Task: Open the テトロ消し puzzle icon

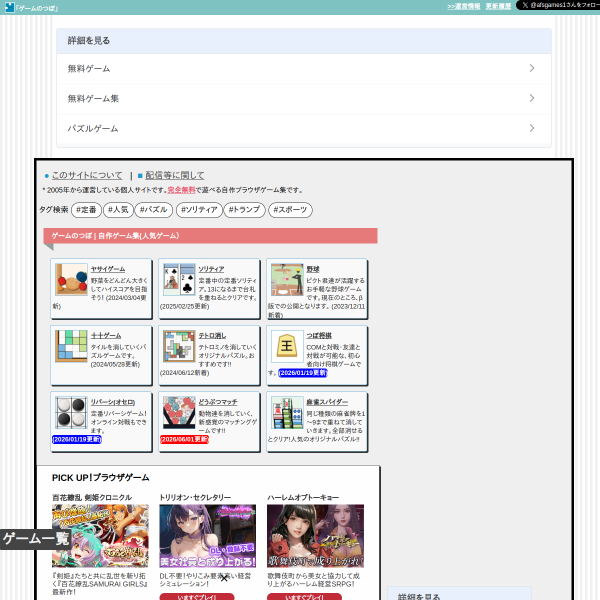Action: 179,346
